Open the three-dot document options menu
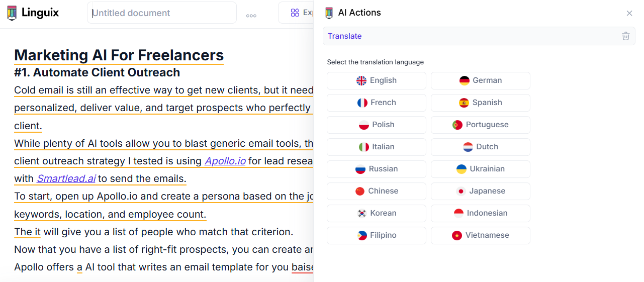644x282 pixels. (x=251, y=16)
